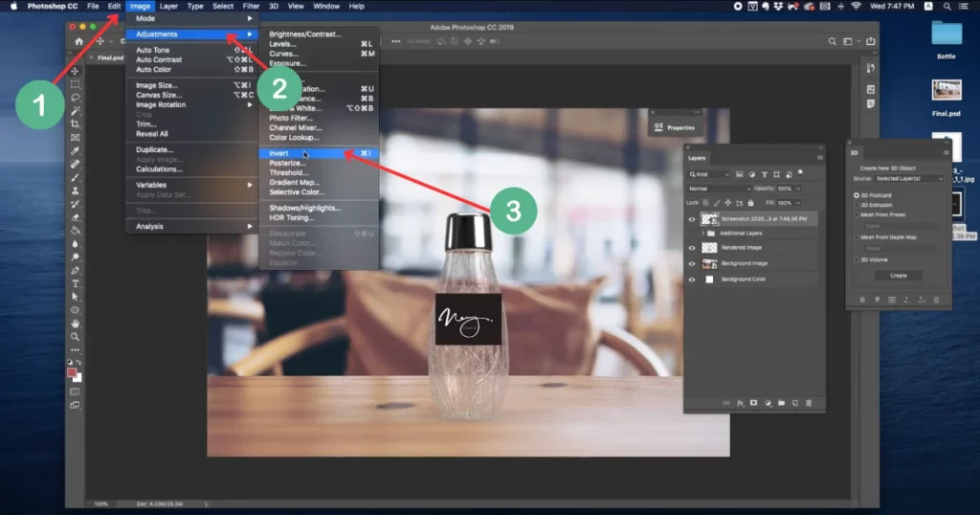Select the Lasso tool
Screen dimensions: 980x515
tap(75, 98)
